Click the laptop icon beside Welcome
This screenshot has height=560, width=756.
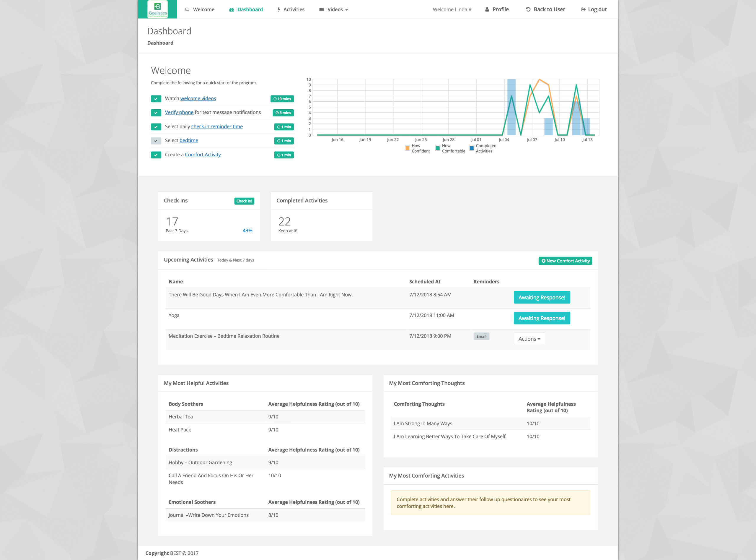(x=187, y=9)
